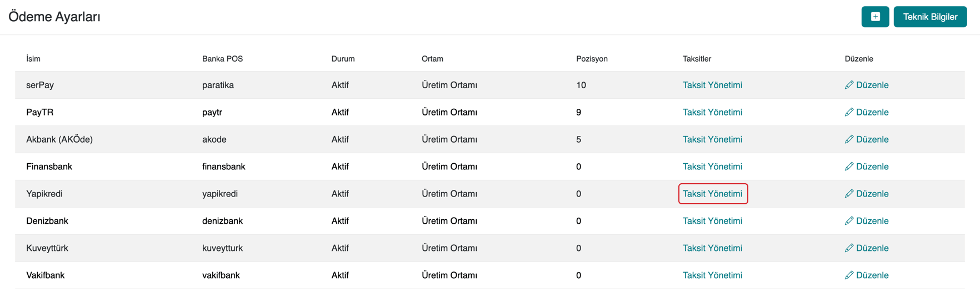Open Taksit Yönetimi for Akbank (AKÖde)
The image size is (980, 297).
pos(712,139)
